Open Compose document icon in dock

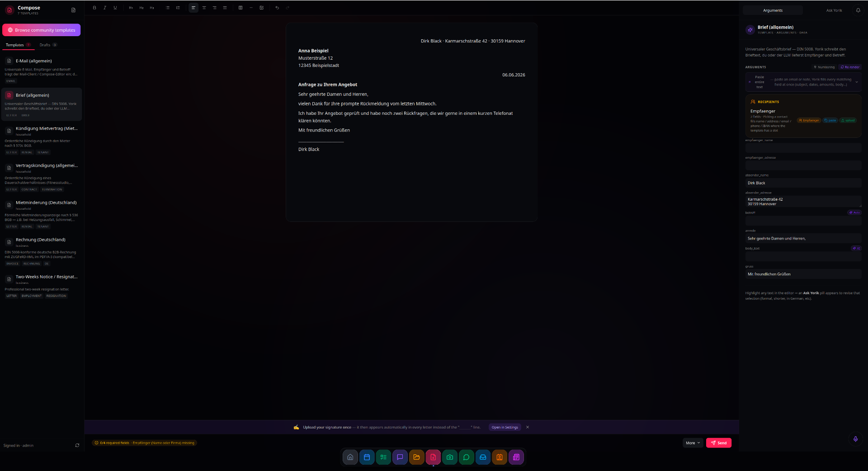[433, 457]
